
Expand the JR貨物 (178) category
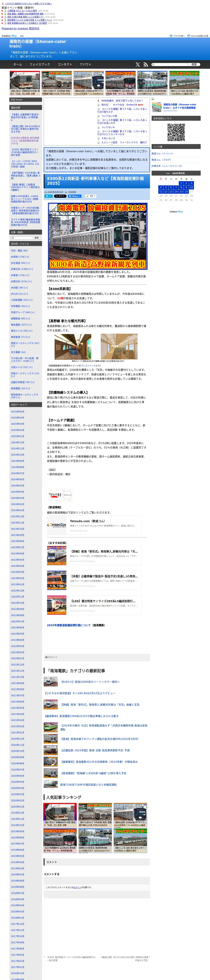pos(27,257)
